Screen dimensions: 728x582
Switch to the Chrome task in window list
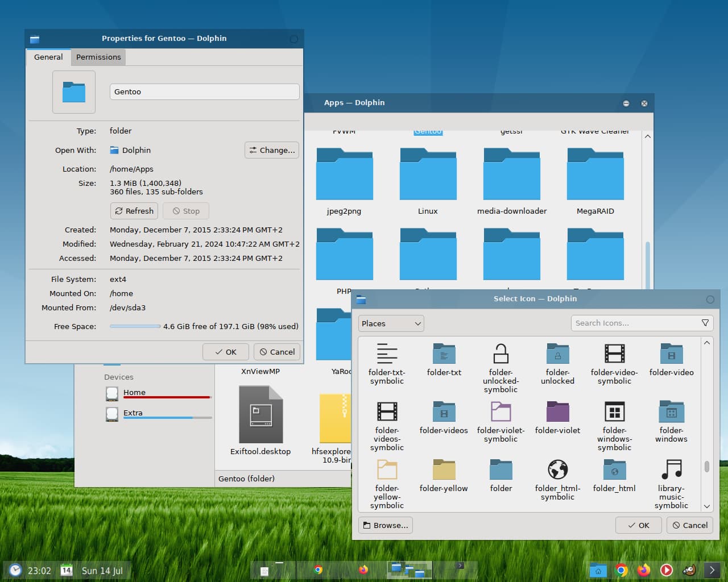click(318, 569)
